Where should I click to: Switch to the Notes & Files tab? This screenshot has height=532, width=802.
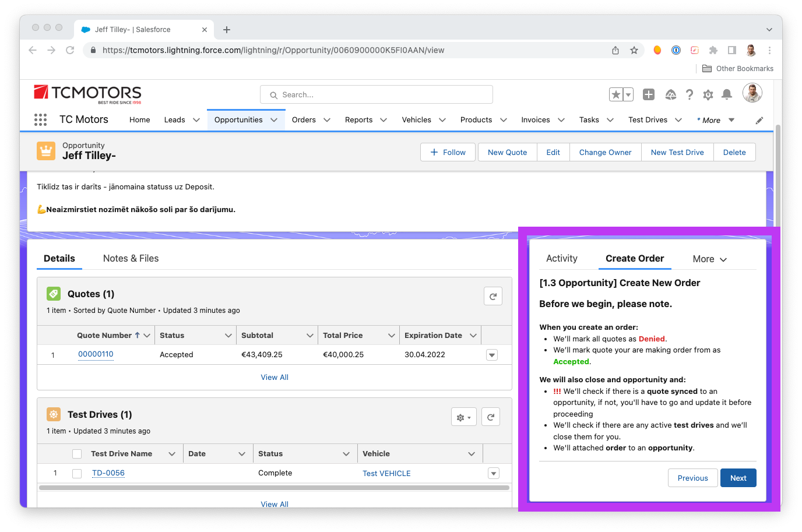131,259
